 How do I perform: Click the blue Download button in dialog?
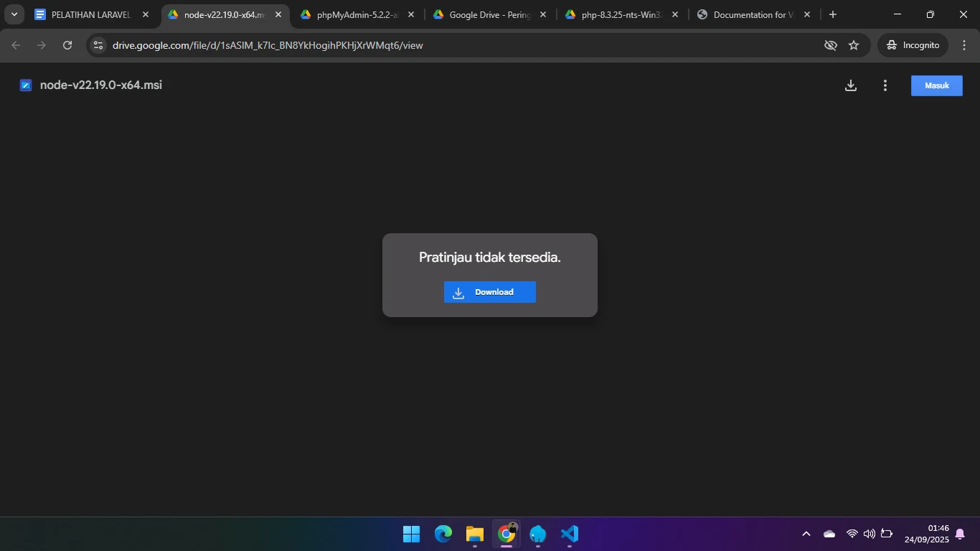tap(489, 292)
